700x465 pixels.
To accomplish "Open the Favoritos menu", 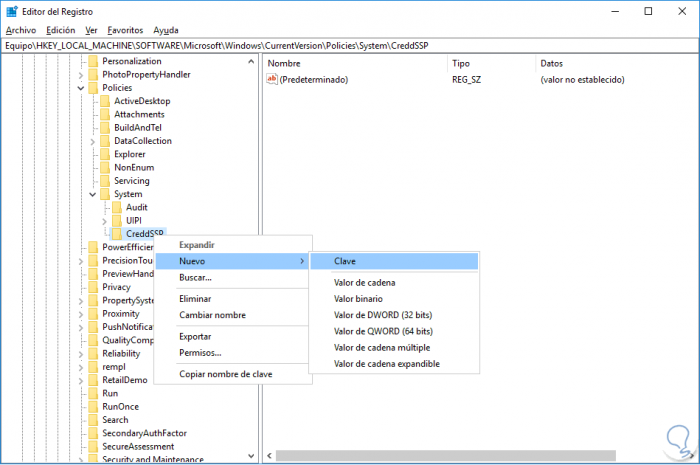I will 125,30.
